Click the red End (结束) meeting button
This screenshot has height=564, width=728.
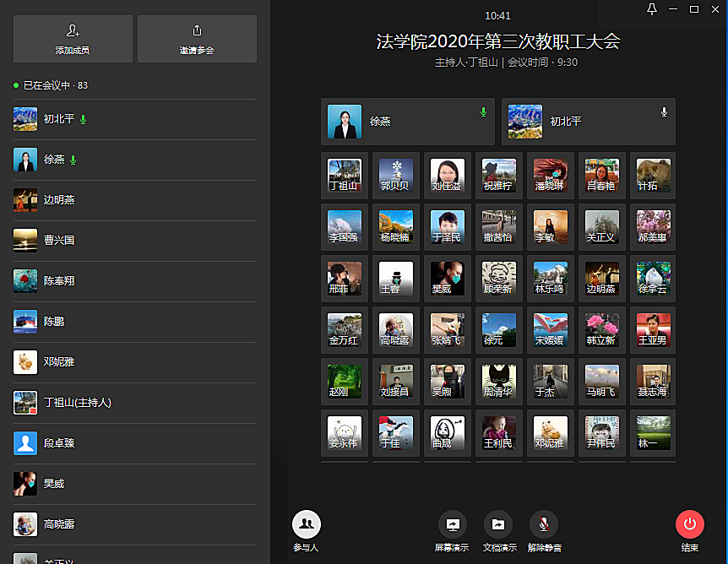[690, 525]
